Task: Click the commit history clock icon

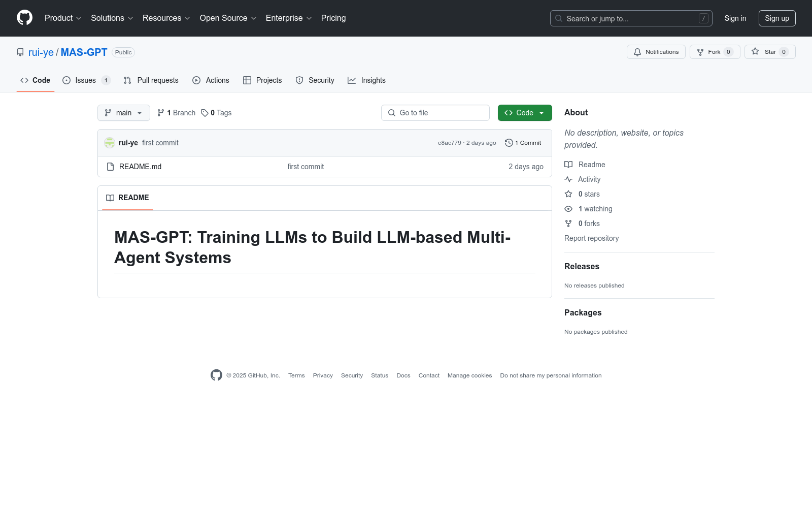Action: click(x=509, y=143)
